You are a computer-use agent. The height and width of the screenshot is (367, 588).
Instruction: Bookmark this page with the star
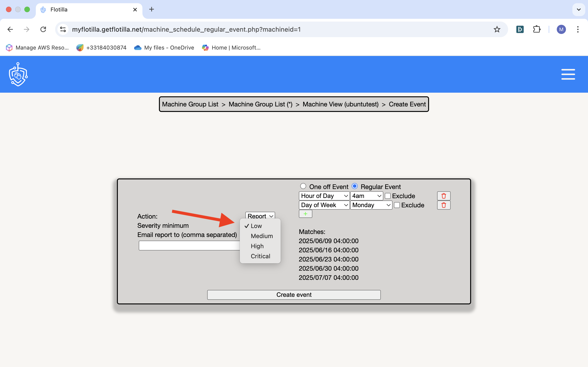[x=497, y=29]
